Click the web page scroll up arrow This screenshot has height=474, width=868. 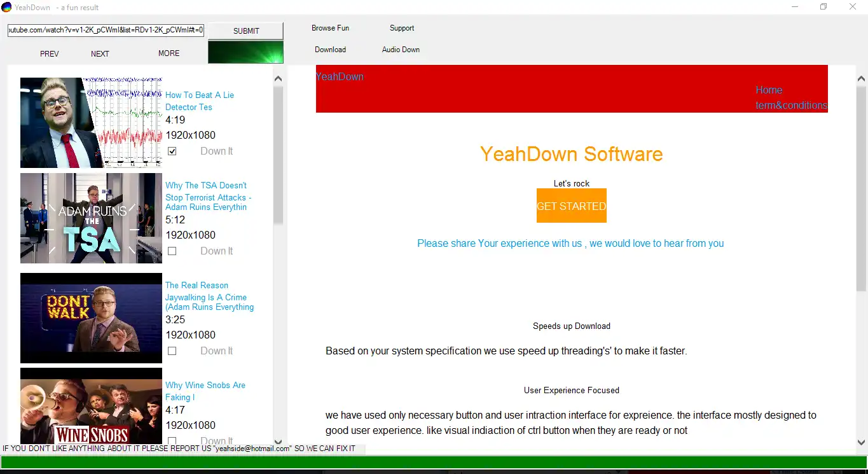tap(862, 79)
